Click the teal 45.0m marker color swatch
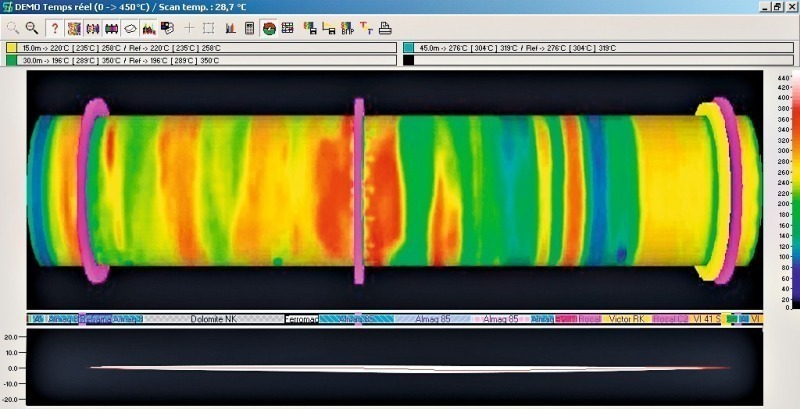This screenshot has width=800, height=409. (x=408, y=47)
